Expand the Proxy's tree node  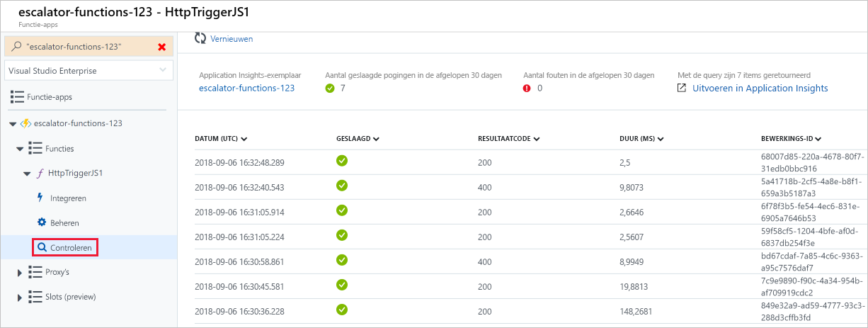tap(20, 272)
